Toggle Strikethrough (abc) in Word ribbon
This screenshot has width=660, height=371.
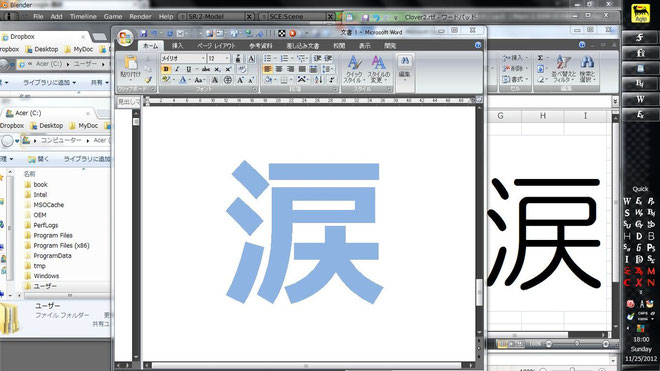click(206, 69)
